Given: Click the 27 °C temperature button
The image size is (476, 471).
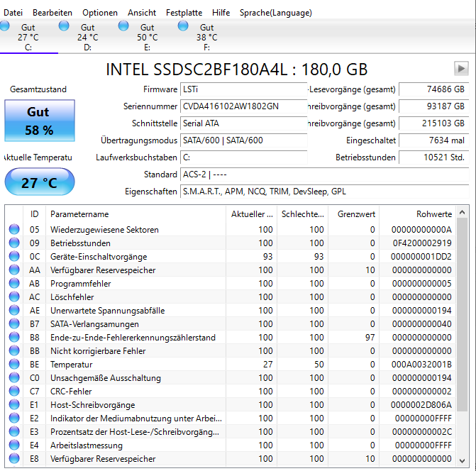Looking at the screenshot, I should click(39, 182).
